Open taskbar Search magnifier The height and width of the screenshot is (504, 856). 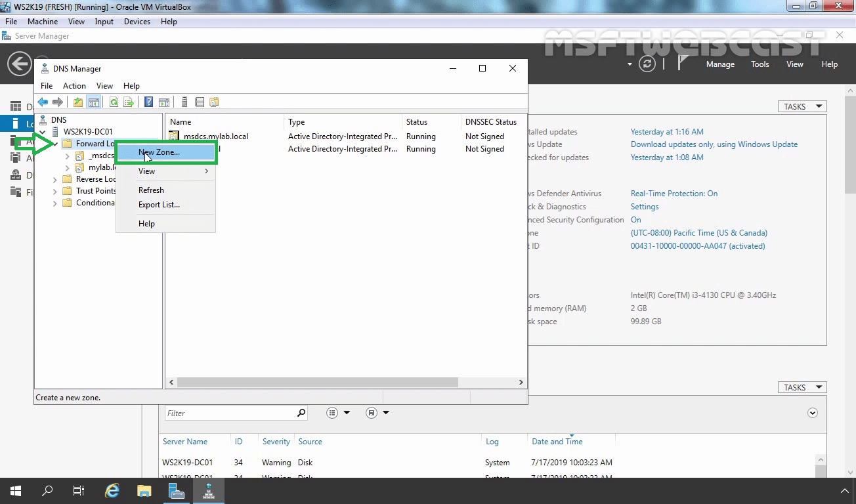(x=47, y=491)
